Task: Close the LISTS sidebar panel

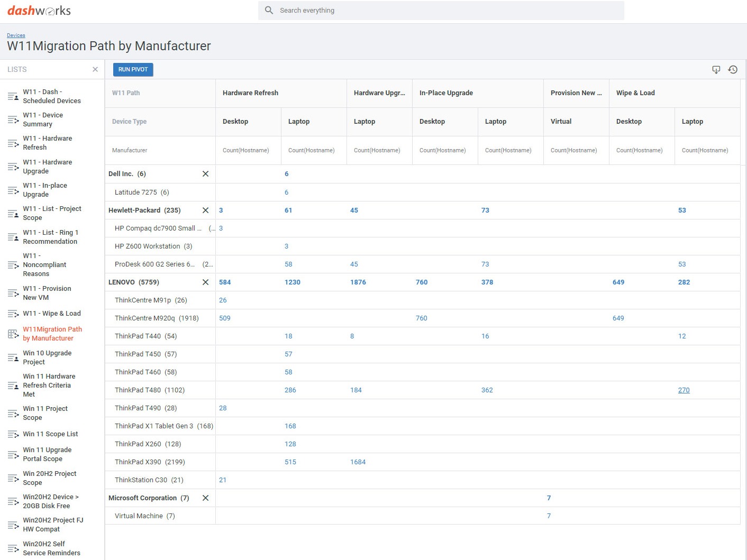Action: tap(95, 69)
